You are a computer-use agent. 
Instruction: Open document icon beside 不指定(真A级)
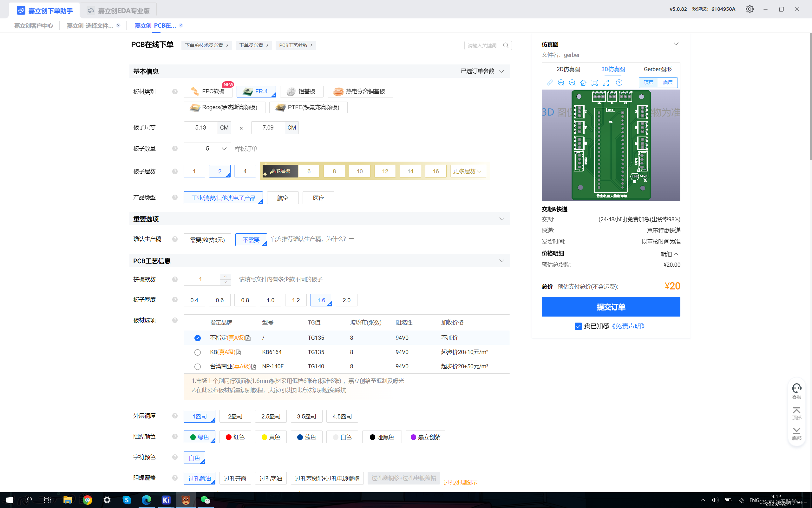coord(248,338)
